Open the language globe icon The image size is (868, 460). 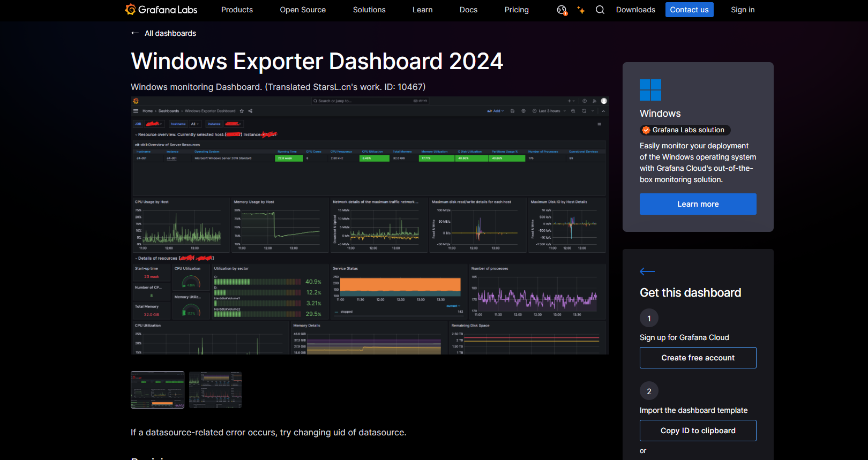[x=562, y=10]
